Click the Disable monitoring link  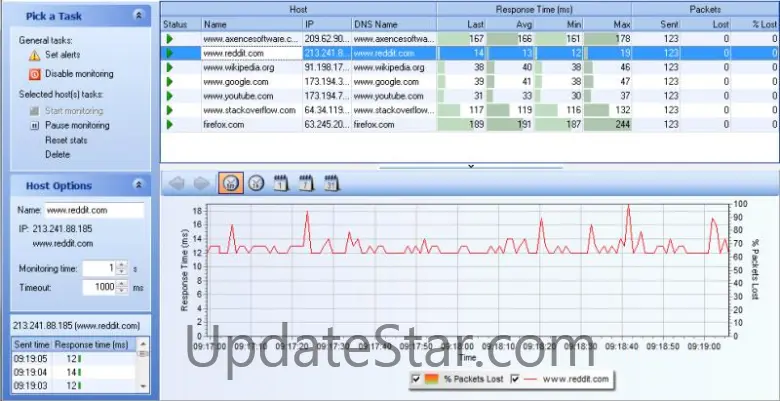click(79, 74)
